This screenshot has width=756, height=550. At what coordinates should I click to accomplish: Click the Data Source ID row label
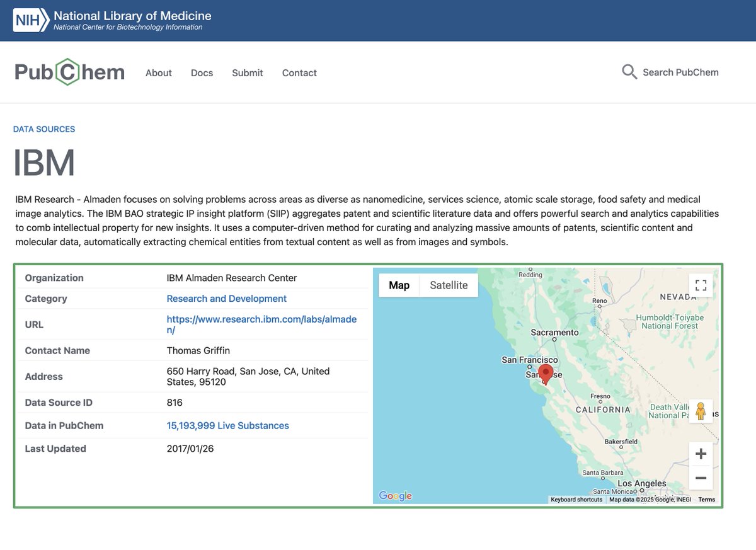(59, 403)
